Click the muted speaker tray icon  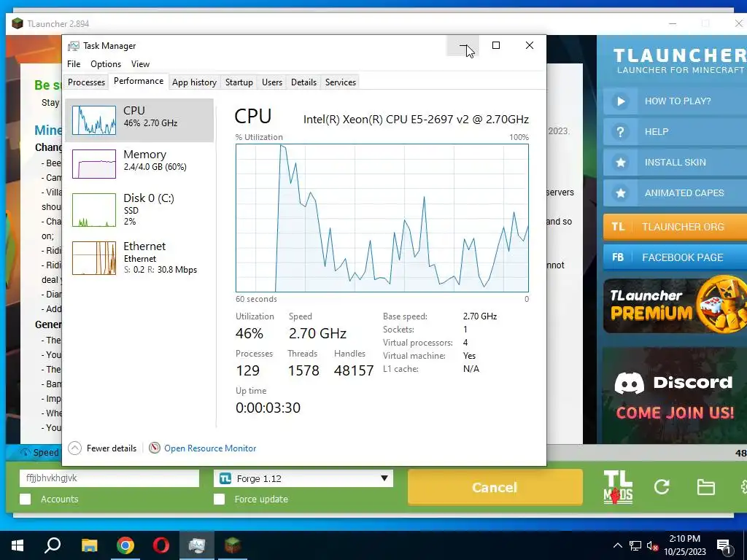click(x=653, y=545)
